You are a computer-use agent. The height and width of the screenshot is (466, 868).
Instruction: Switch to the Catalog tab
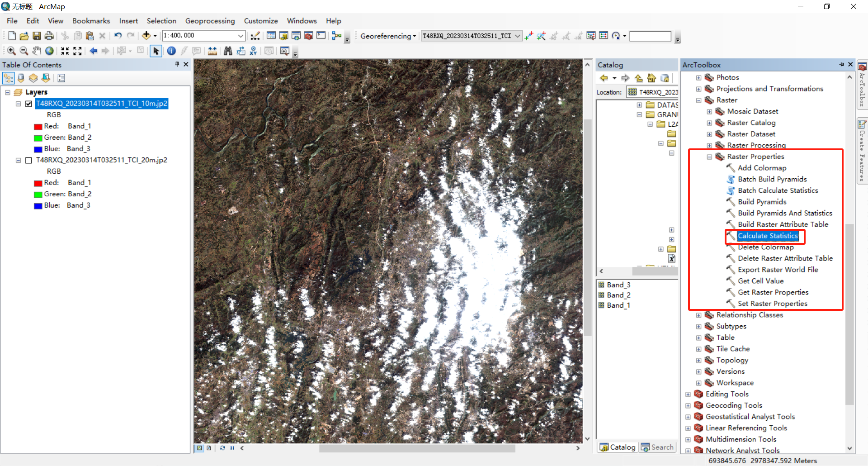pos(618,447)
